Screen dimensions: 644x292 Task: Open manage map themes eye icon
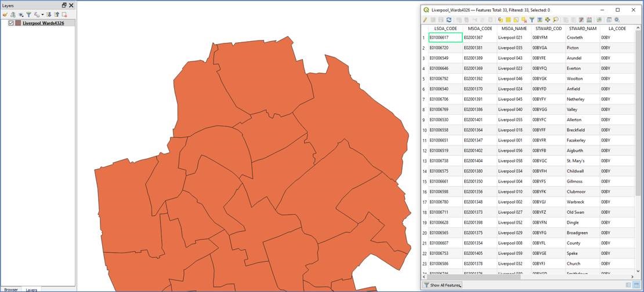pyautogui.click(x=21, y=14)
